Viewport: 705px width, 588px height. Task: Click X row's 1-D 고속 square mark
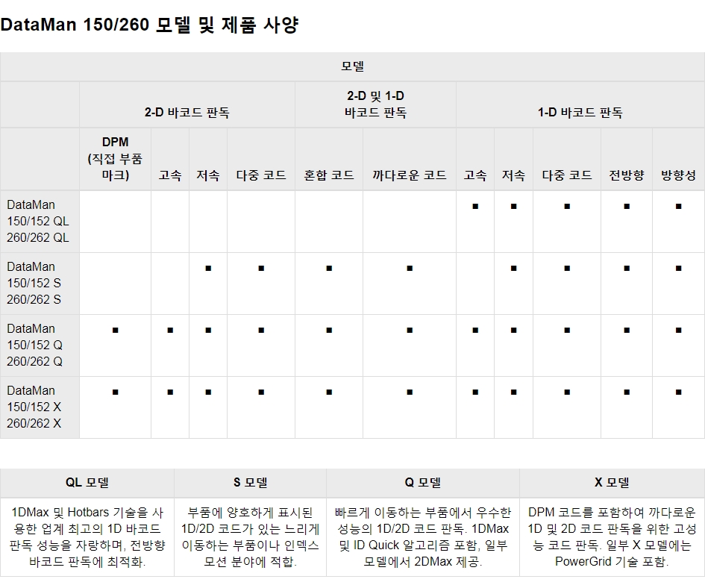click(475, 392)
